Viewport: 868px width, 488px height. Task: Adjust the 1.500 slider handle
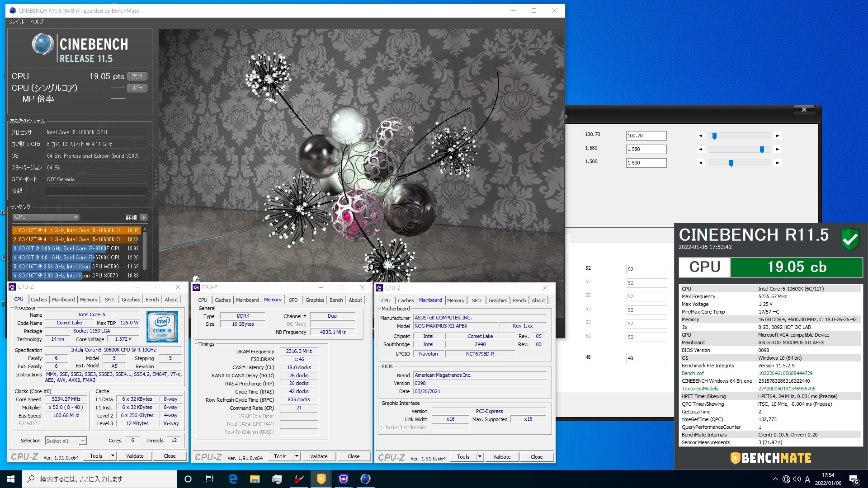[731, 163]
